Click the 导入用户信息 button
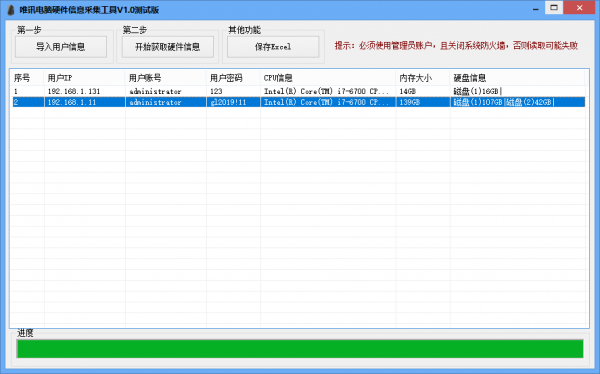The image size is (600, 374). point(61,47)
